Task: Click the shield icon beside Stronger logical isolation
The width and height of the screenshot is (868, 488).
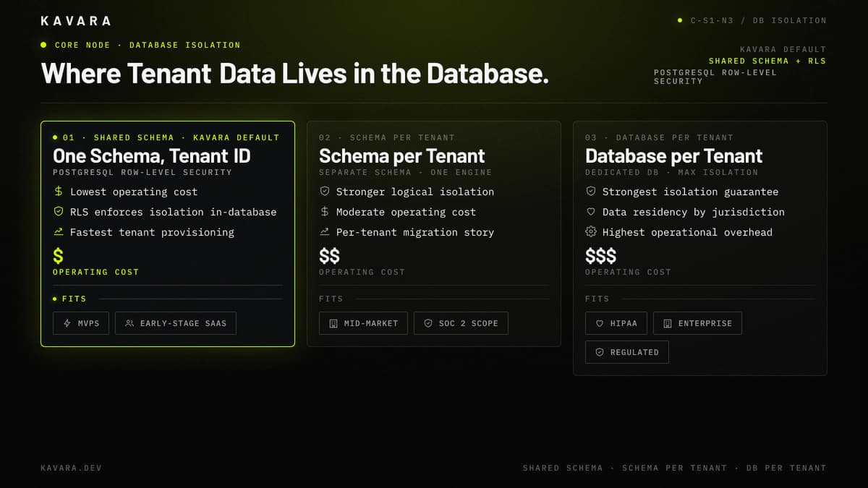Action: (325, 192)
